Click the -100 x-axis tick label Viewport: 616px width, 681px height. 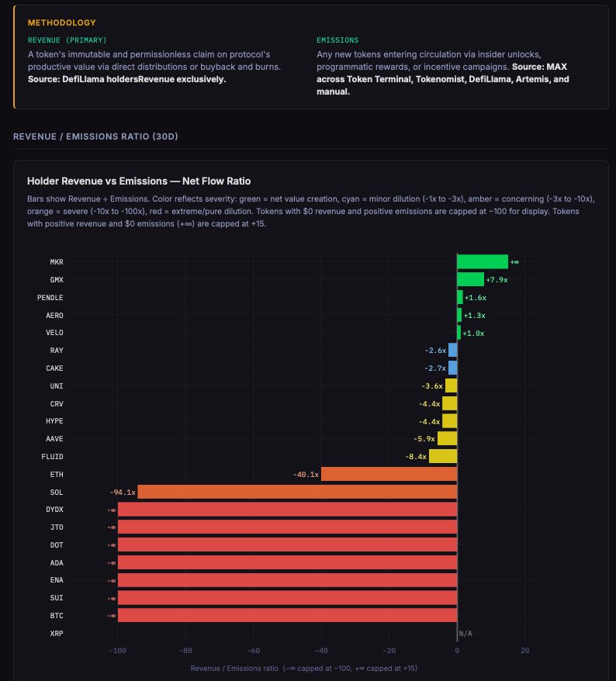(x=117, y=651)
